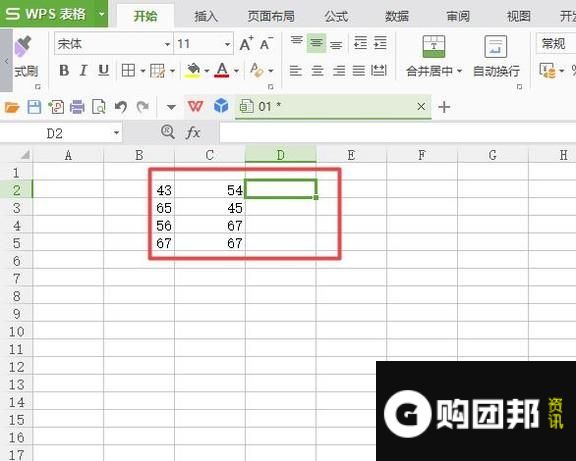The image size is (576, 461).
Task: Toggle Italic formatting
Action: (83, 70)
